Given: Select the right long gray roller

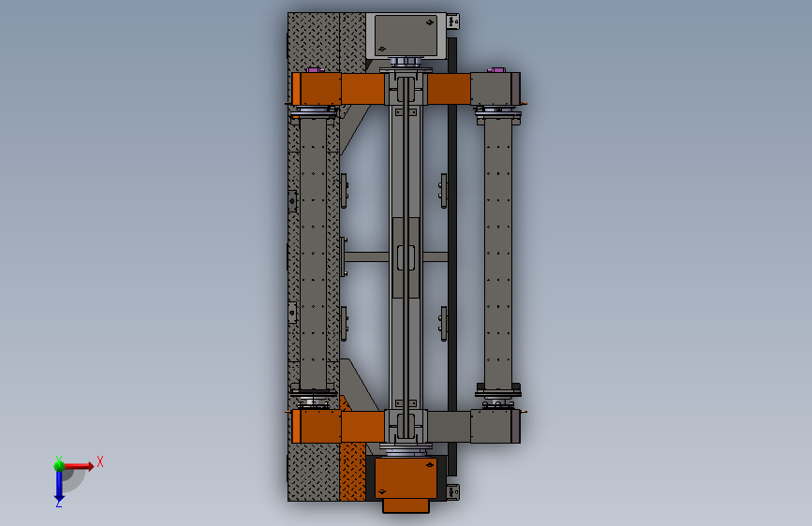Looking at the screenshot, I should [498, 254].
